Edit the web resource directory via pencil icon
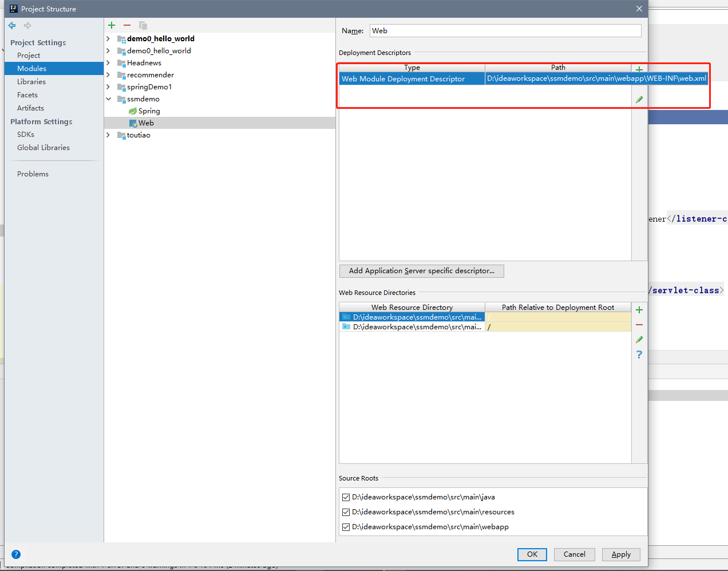This screenshot has width=728, height=571. (639, 339)
